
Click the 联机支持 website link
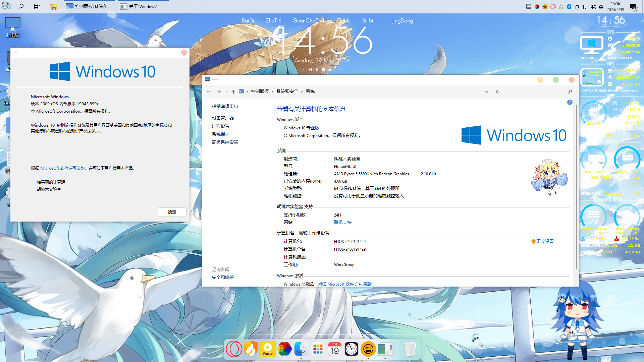click(x=343, y=222)
